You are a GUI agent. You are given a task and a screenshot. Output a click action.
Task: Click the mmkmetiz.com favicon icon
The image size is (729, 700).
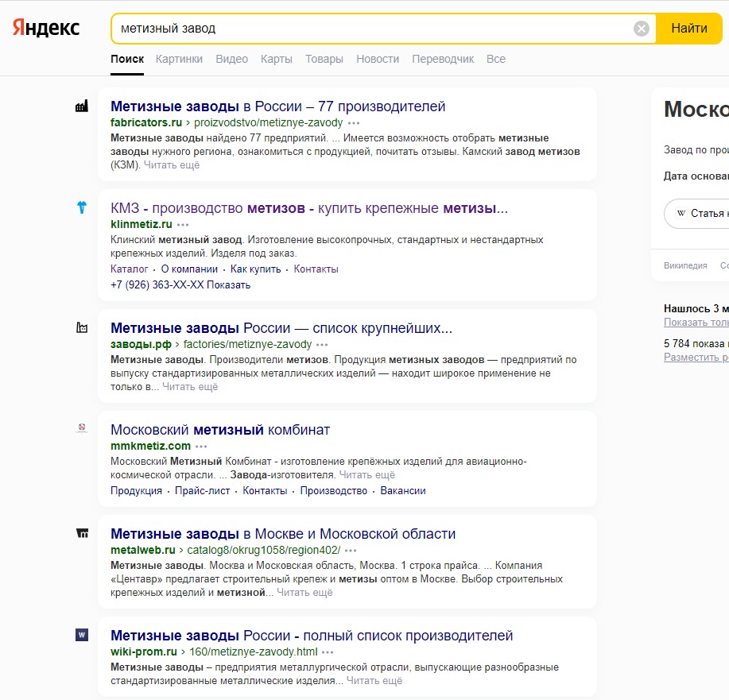tap(82, 428)
